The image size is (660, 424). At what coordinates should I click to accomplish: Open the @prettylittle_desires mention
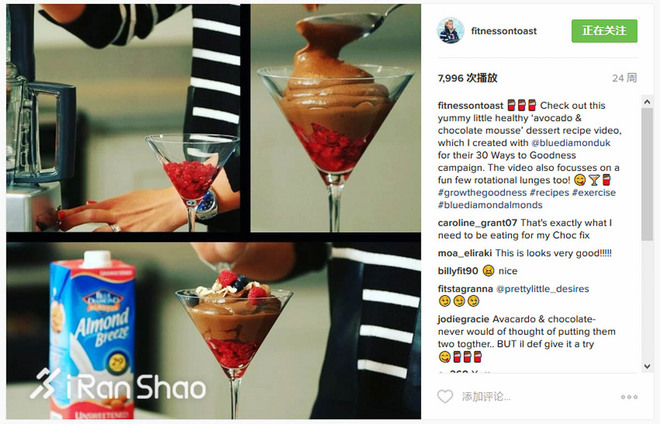[x=543, y=289]
